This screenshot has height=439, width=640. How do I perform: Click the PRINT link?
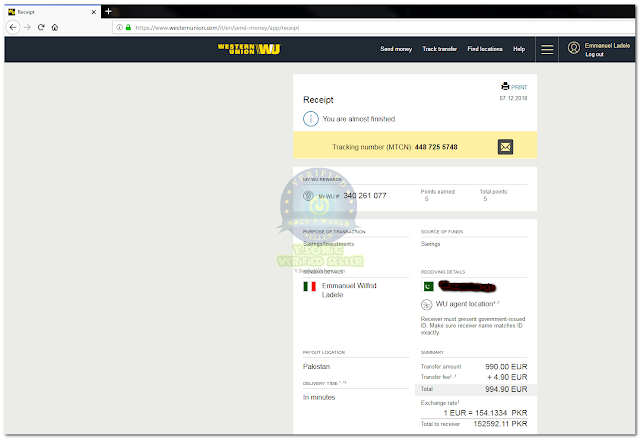tap(519, 87)
